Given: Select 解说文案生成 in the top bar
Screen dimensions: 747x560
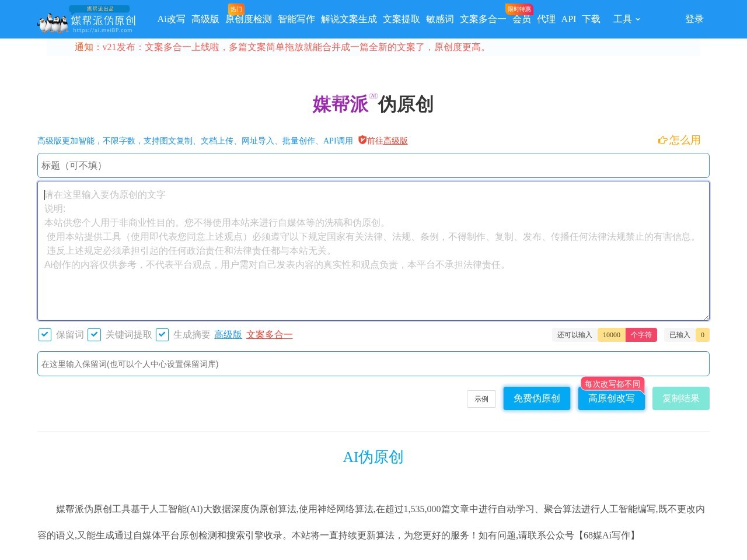Looking at the screenshot, I should pyautogui.click(x=349, y=19).
